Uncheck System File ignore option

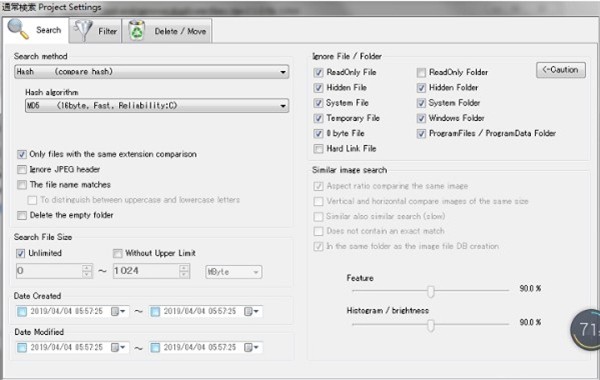click(x=318, y=103)
